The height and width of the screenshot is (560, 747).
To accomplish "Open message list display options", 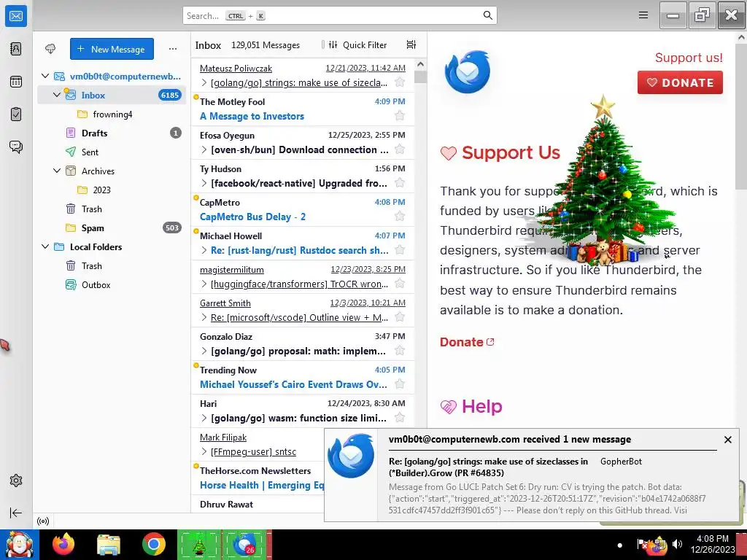I will point(411,44).
